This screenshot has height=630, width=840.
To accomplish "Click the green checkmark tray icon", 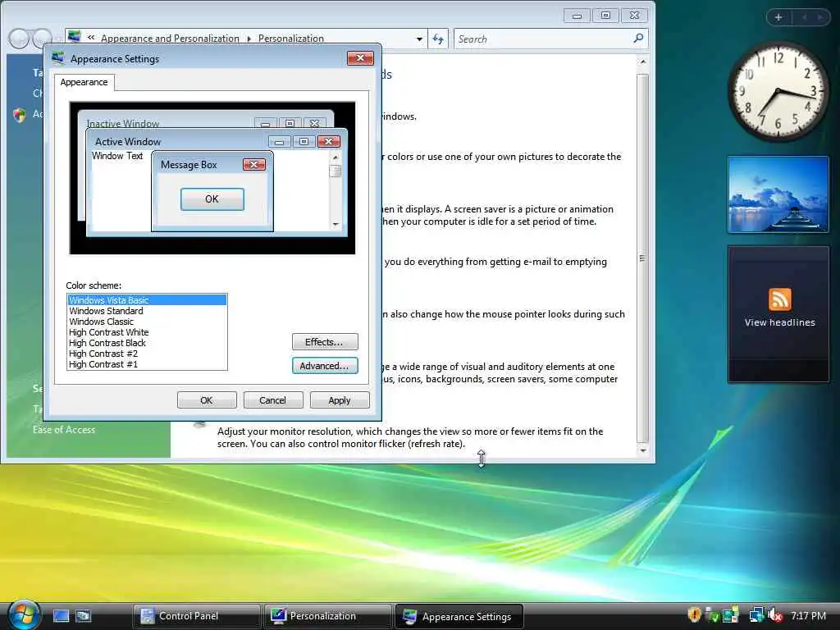I will point(712,615).
